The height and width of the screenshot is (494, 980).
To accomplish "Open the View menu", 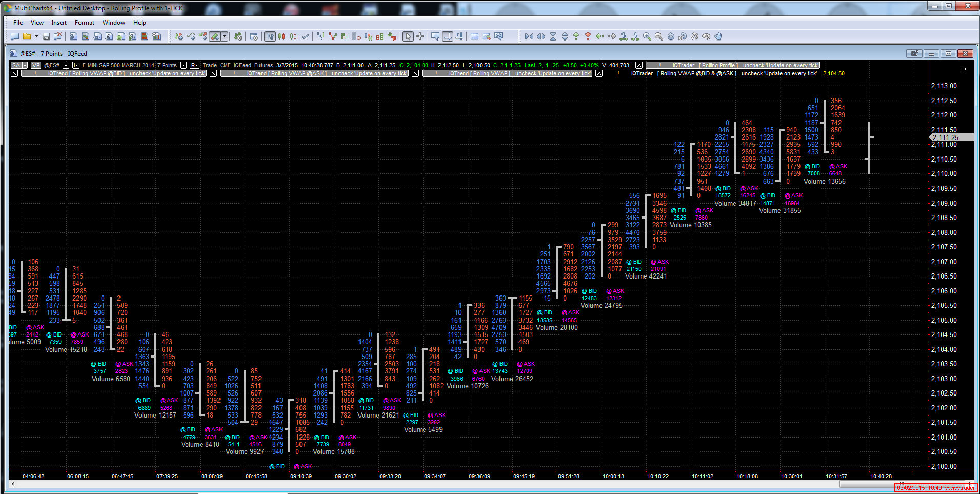I will (x=37, y=23).
